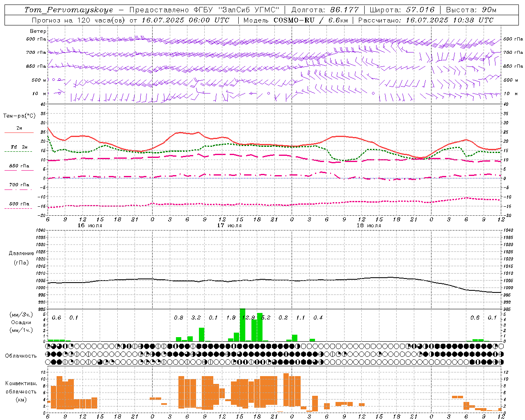Viewport: 525px width, 420px height.
Task: Click the Конвективн. convective cloud label
Action: click(x=21, y=383)
